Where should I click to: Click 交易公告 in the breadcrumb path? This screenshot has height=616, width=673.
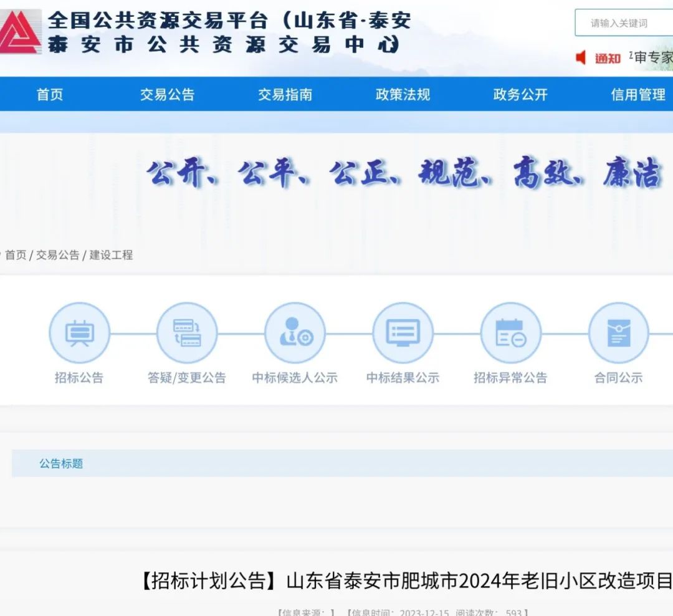tap(57, 255)
